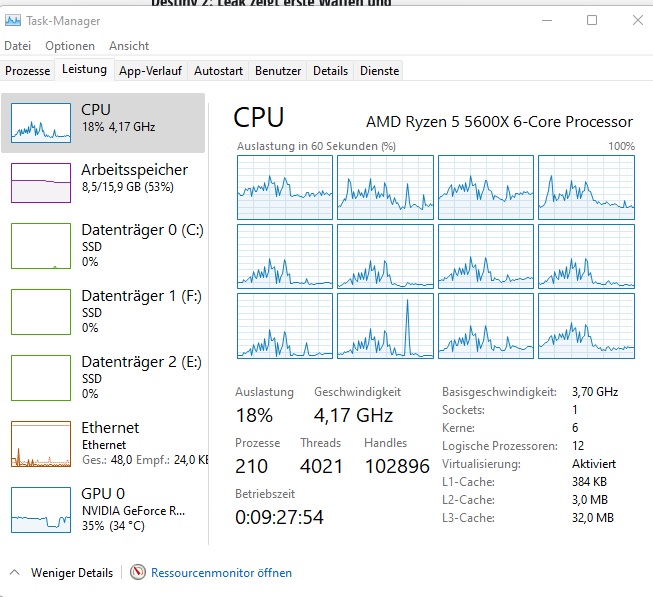Image resolution: width=653 pixels, height=597 pixels.
Task: Click the Ressourcenmonitor gauge icon
Action: [x=137, y=572]
